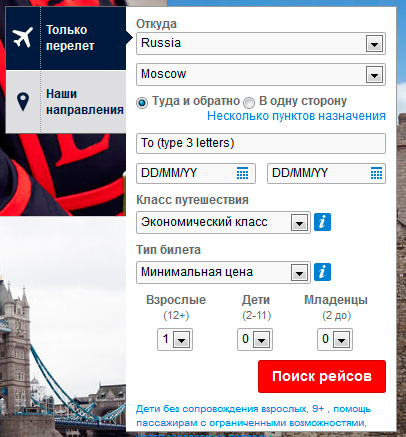Open the departure date calendar icon
The width and height of the screenshot is (406, 437).
242,173
